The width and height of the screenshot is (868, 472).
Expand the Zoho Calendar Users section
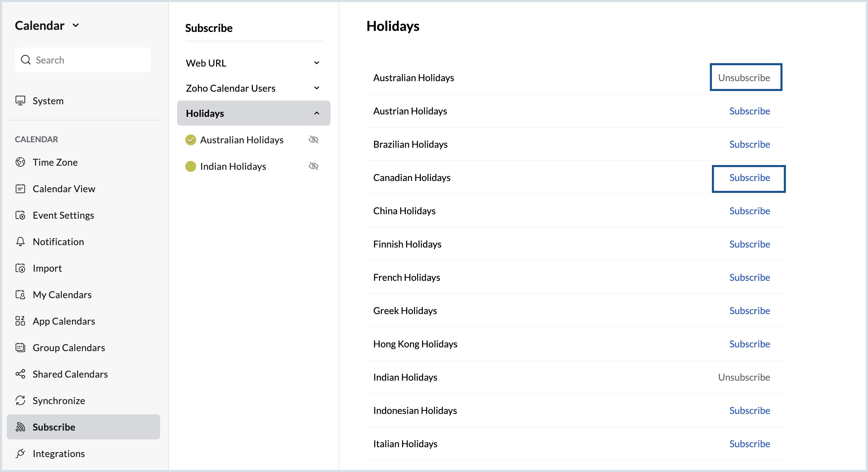(317, 88)
